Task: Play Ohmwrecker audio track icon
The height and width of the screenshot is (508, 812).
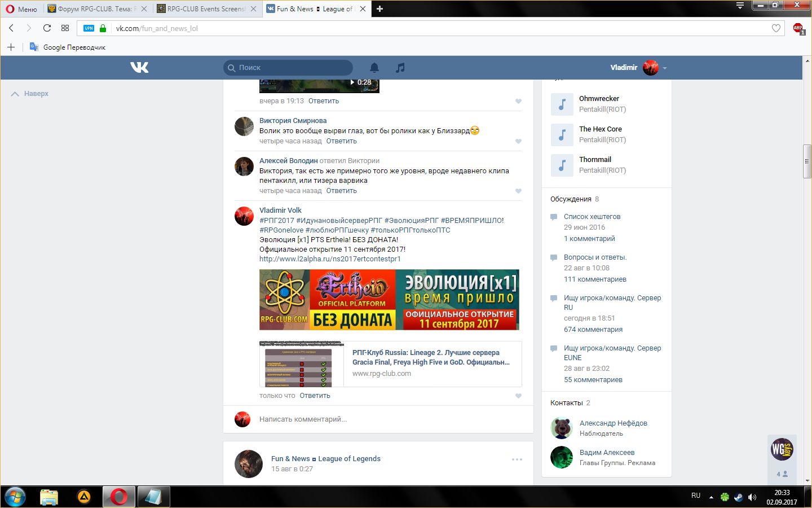Action: [562, 104]
